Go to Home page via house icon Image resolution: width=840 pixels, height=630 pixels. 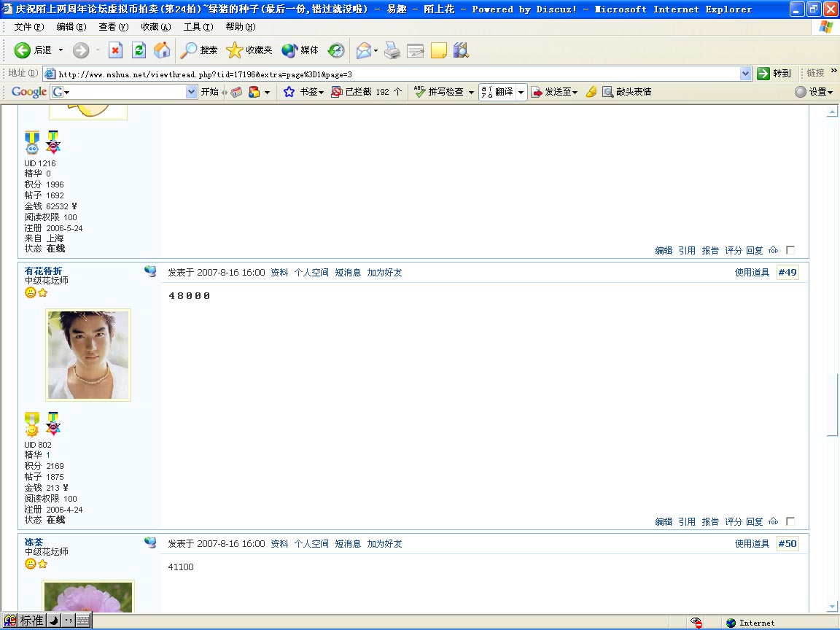pyautogui.click(x=162, y=50)
